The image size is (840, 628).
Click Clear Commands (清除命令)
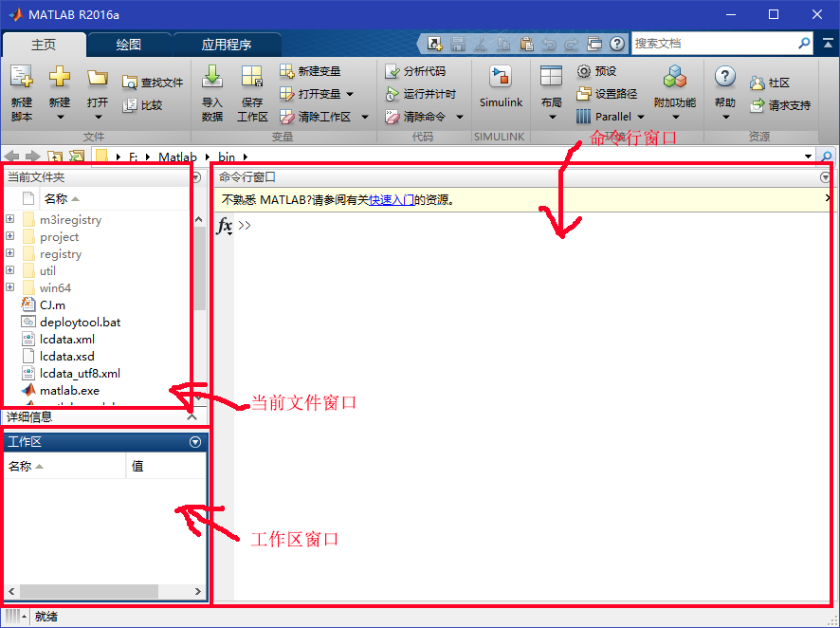pyautogui.click(x=415, y=117)
